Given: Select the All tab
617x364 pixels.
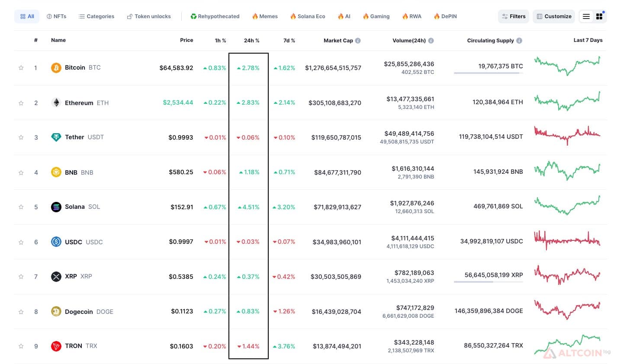Looking at the screenshot, I should pyautogui.click(x=27, y=16).
